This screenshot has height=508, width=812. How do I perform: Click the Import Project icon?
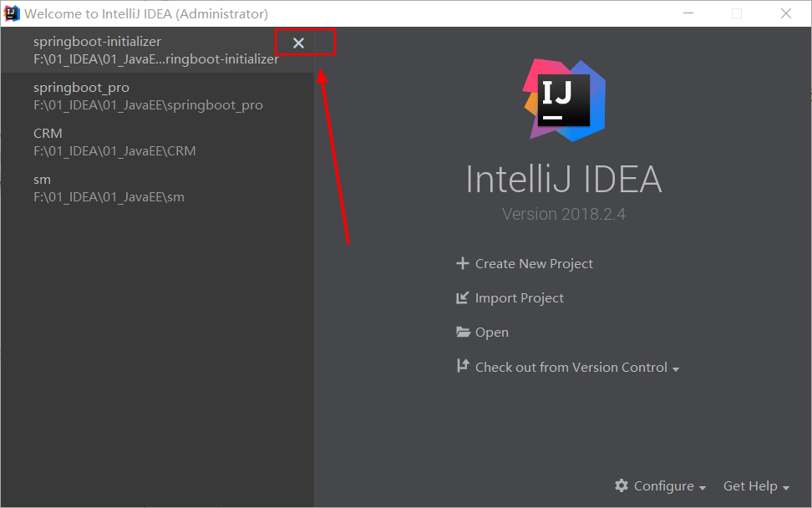tap(463, 297)
